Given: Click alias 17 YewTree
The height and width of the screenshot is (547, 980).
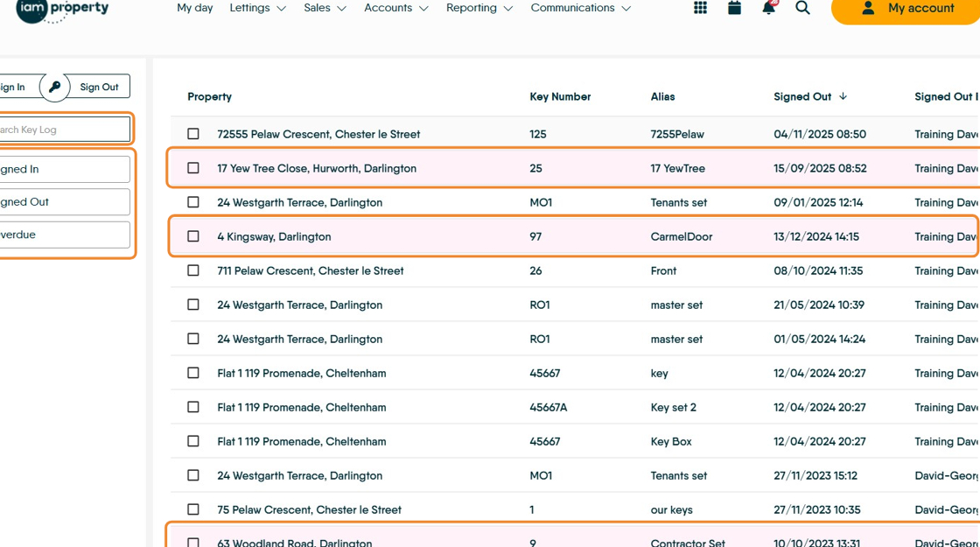Looking at the screenshot, I should [x=677, y=168].
